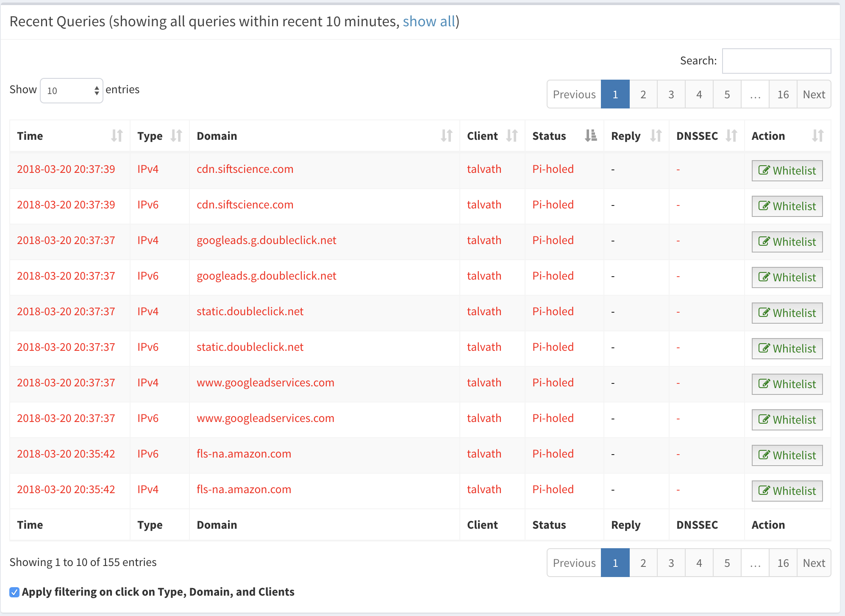Viewport: 845px width, 616px height.
Task: Filter by the IPv4 static.doubleclick.net domain link
Action: 250,311
